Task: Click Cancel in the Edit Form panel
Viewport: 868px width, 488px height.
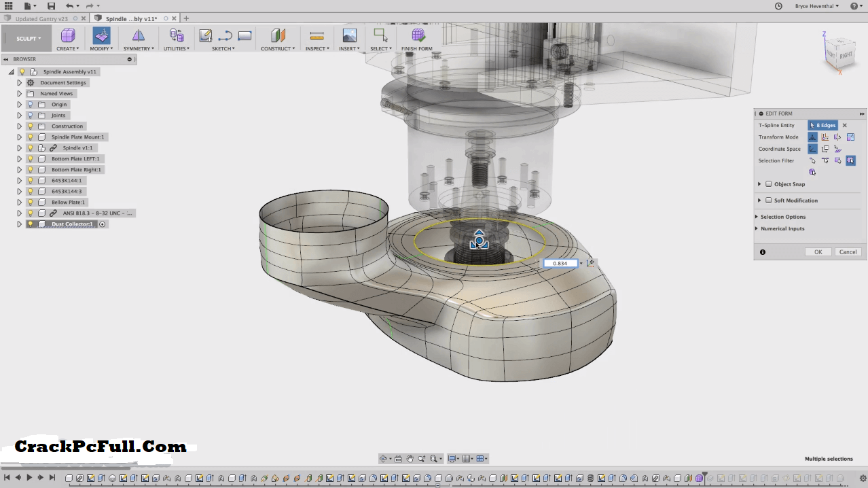Action: (848, 252)
